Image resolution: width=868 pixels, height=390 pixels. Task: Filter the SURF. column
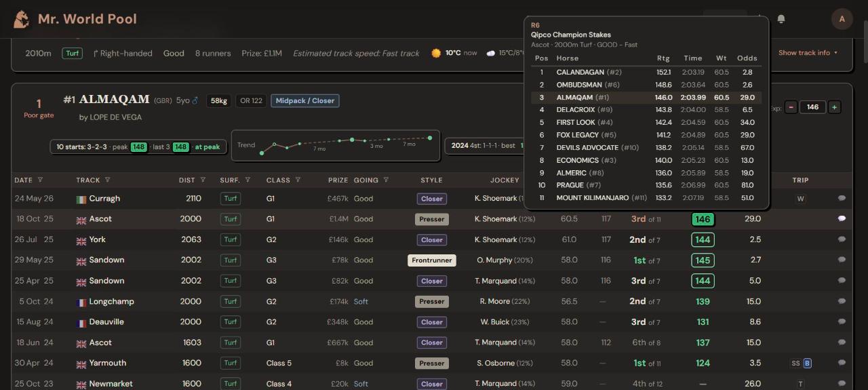248,180
